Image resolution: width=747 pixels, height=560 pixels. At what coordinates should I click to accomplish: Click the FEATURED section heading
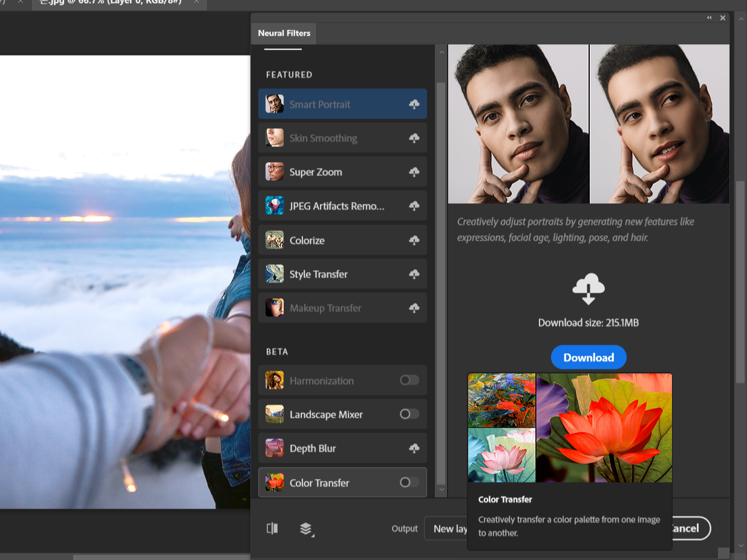pos(290,75)
